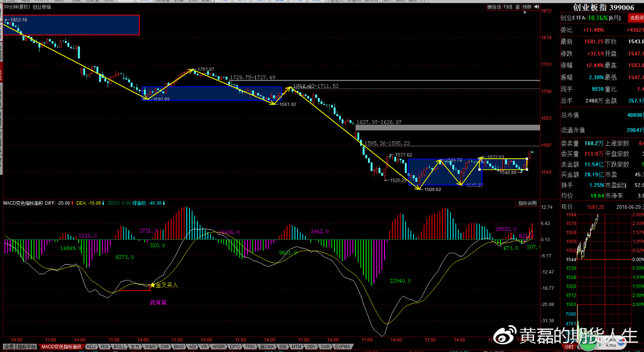The image size is (644, 352).
Task: Switch to the DMI indicator tab
Action: point(164,346)
